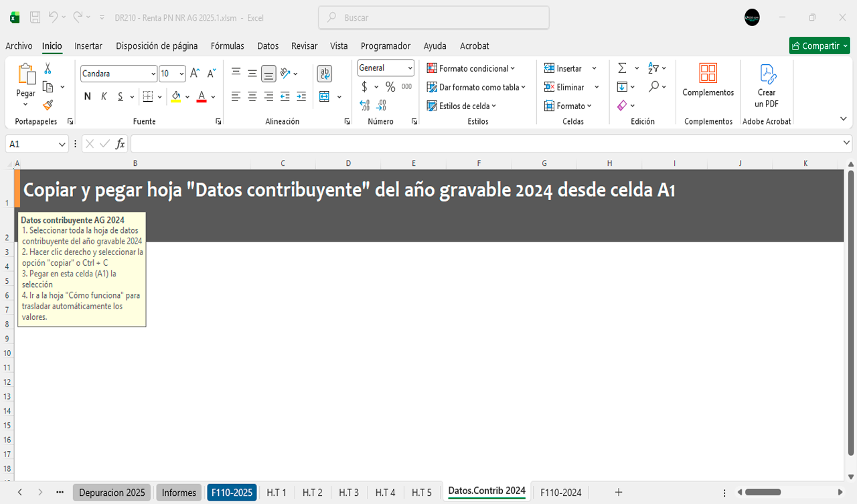This screenshot has width=857, height=504.
Task: Click the Merge and Center cells icon
Action: pyautogui.click(x=325, y=96)
